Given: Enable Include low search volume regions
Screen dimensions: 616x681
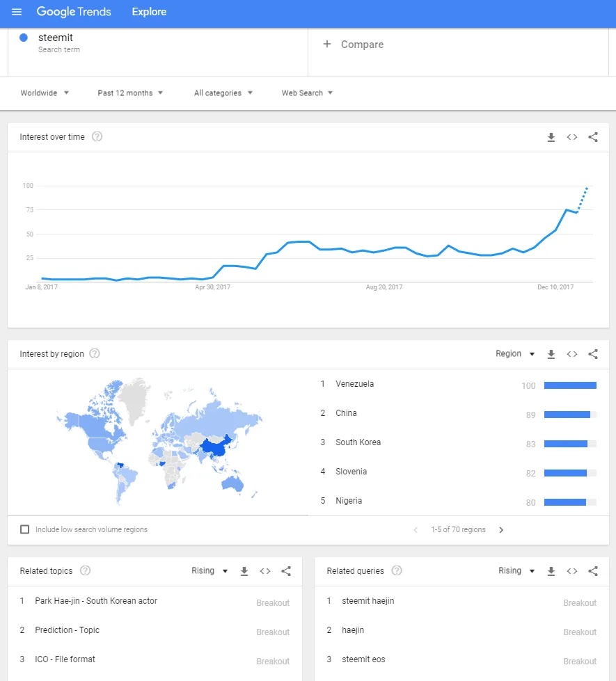Looking at the screenshot, I should (25, 529).
